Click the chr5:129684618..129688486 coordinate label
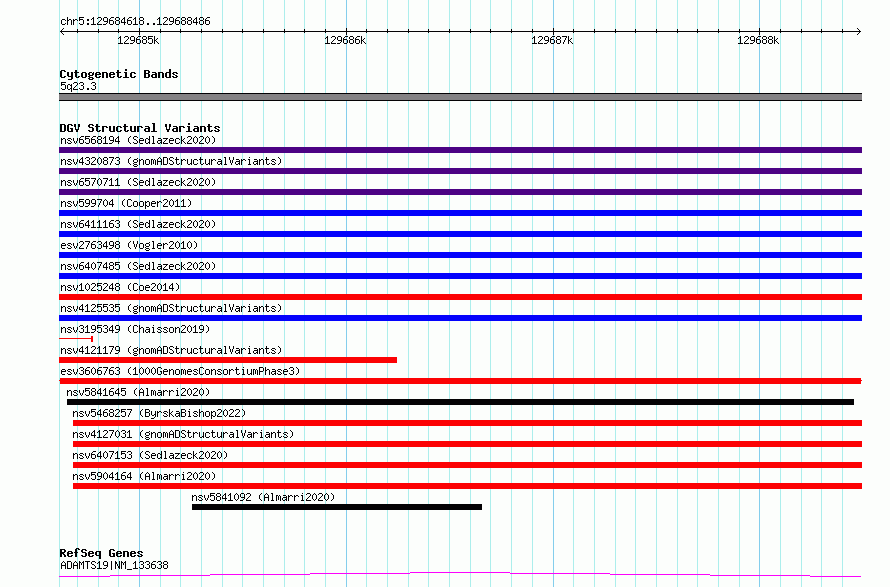890x587 pixels. [x=135, y=21]
